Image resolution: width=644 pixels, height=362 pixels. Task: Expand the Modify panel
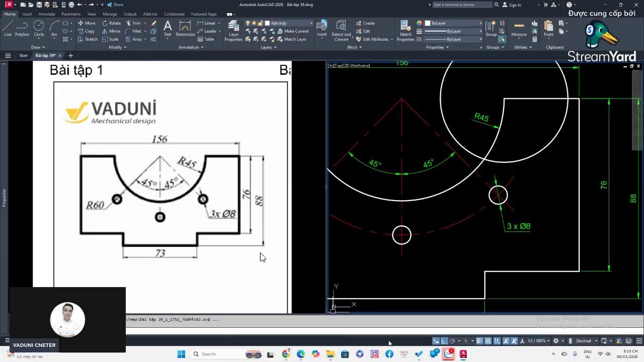click(x=118, y=47)
